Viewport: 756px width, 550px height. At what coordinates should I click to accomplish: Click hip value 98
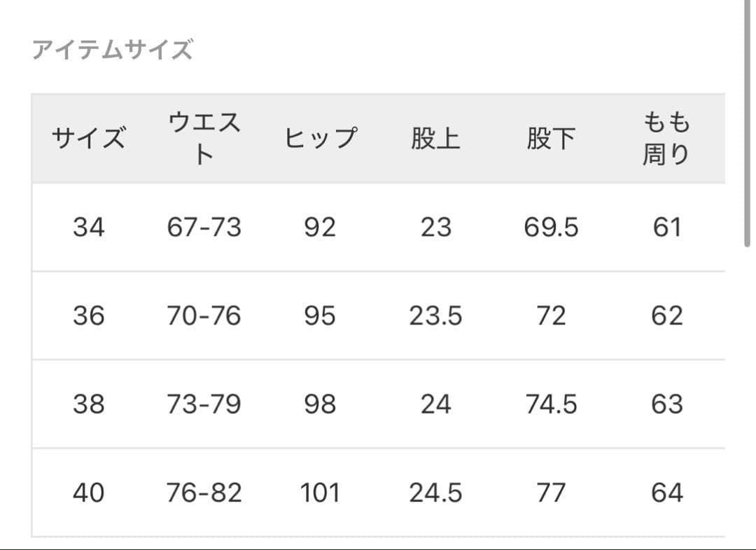320,404
